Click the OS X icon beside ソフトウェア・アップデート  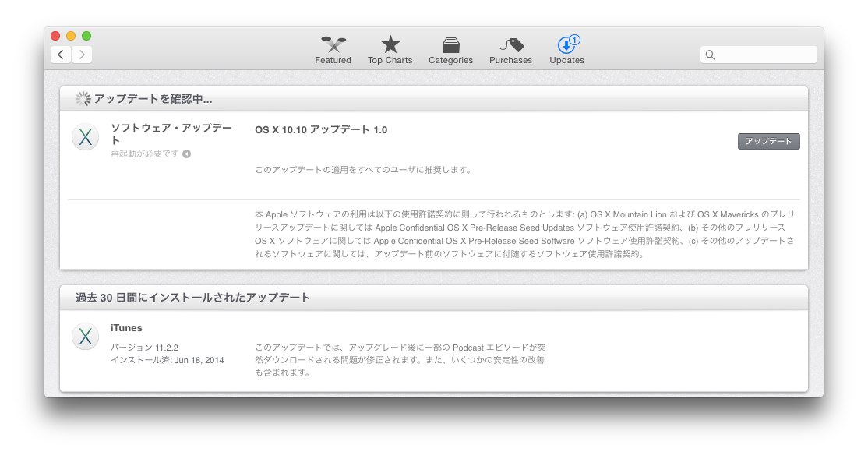click(x=85, y=136)
